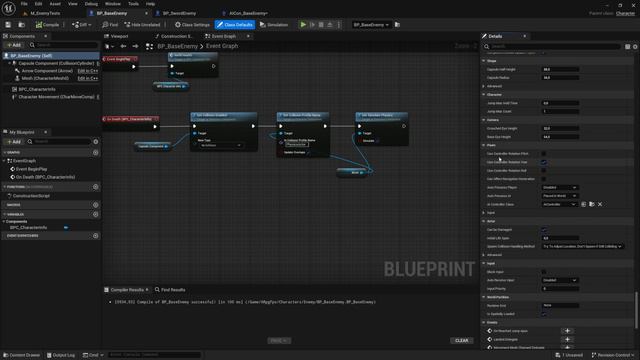Select ConstructionScript in functions list
The image size is (640, 360).
(x=31, y=196)
